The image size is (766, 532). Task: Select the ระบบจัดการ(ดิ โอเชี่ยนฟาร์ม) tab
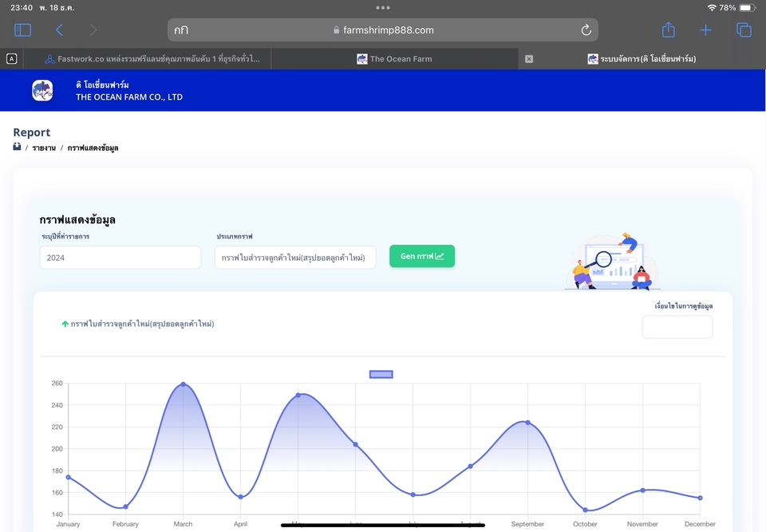(x=642, y=58)
